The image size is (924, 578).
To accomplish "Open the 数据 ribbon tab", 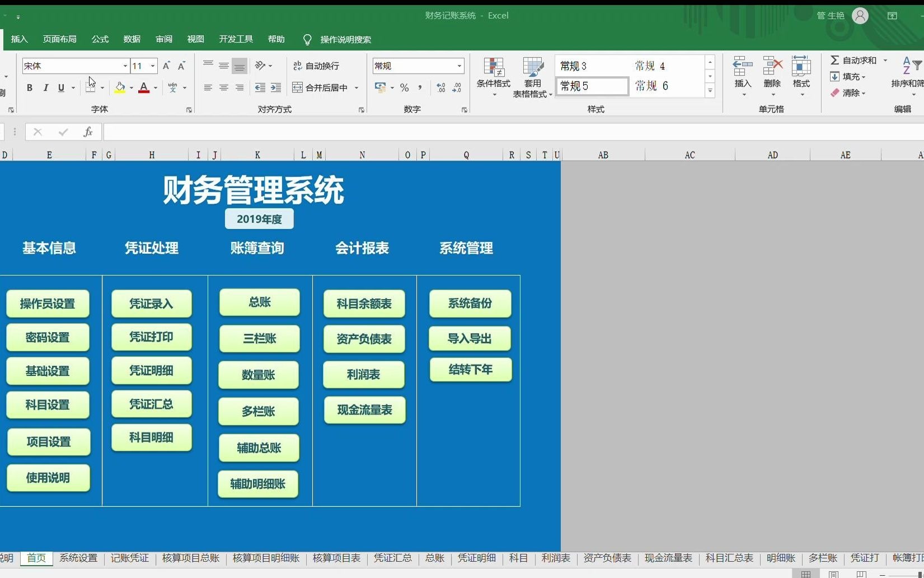I will coord(132,39).
